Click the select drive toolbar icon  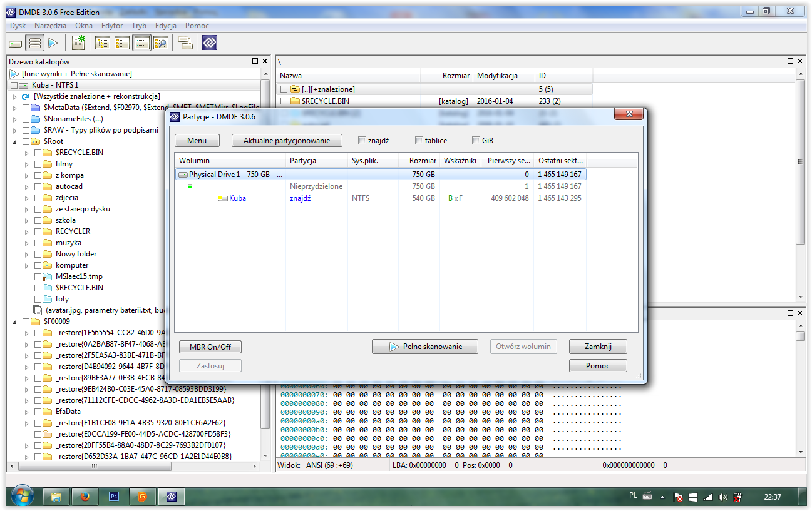(x=16, y=43)
